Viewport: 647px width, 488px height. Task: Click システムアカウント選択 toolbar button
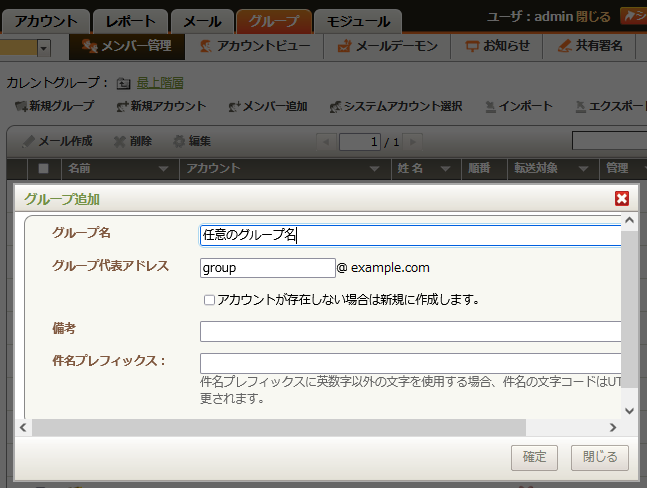click(x=396, y=106)
